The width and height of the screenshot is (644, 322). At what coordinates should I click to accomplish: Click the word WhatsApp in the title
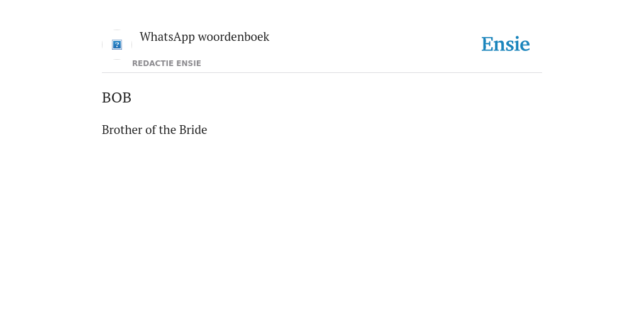pos(167,37)
